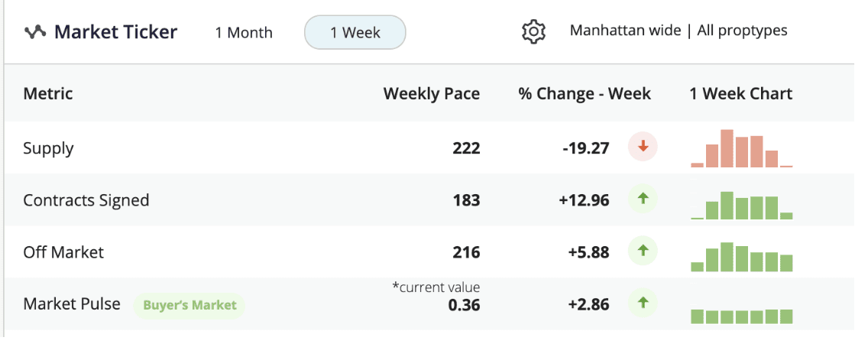The height and width of the screenshot is (347, 868).
Task: Click the Buyer's Market badge
Action: [189, 306]
